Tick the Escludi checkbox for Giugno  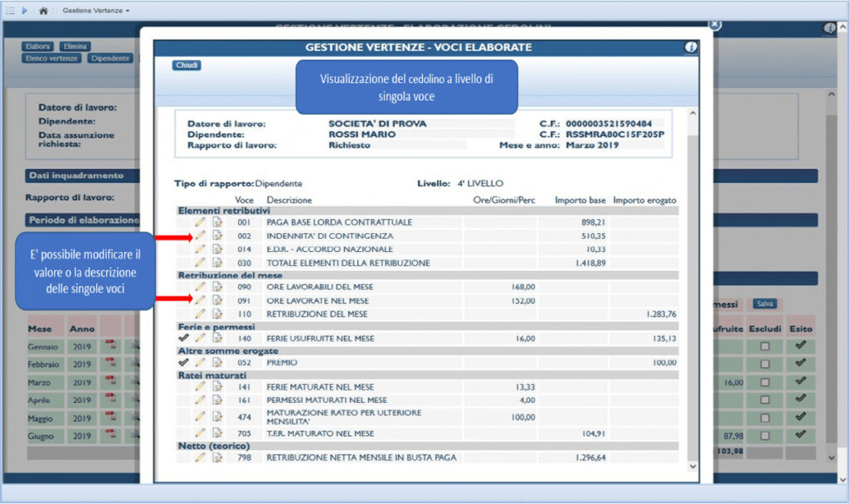764,436
